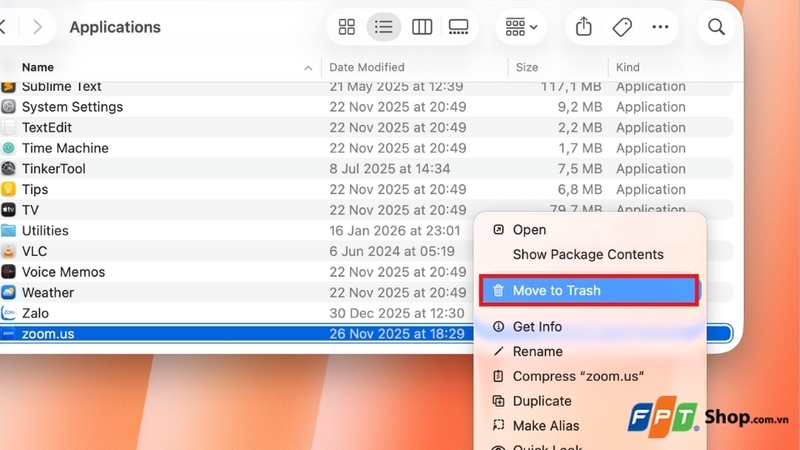The image size is (800, 450).
Task: Choose Compress "zoom.us"
Action: tap(590, 377)
